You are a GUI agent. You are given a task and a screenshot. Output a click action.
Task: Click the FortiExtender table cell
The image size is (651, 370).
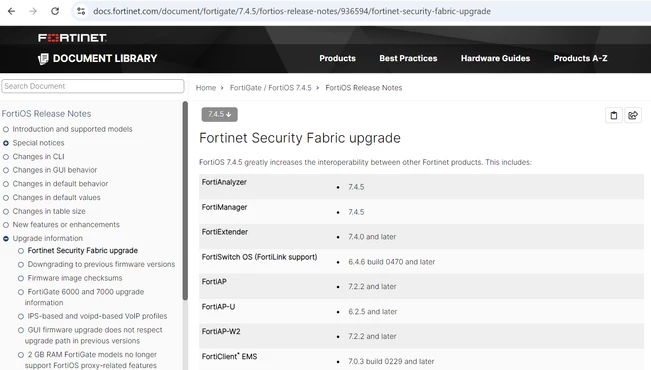click(x=225, y=232)
